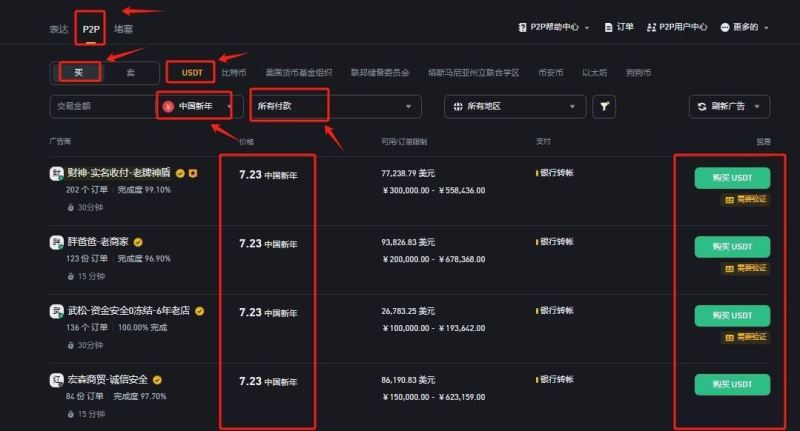This screenshot has width=800, height=431.
Task: Select the USDT coin tab
Action: tap(192, 72)
